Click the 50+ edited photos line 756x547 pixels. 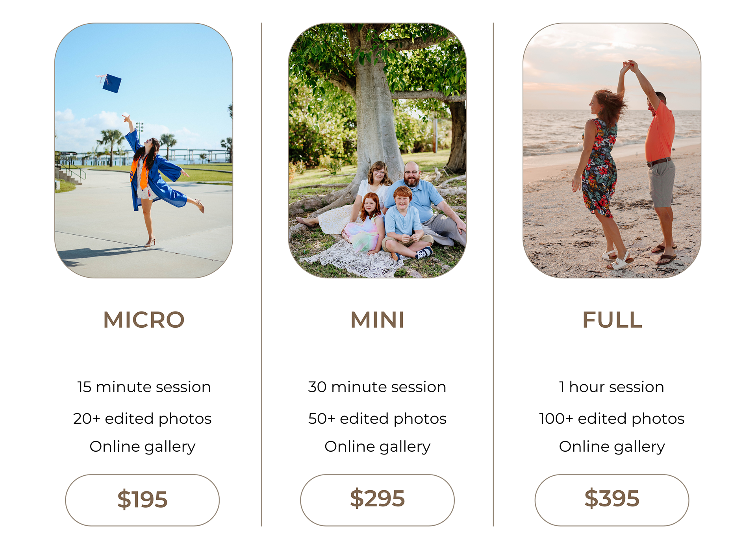377,419
